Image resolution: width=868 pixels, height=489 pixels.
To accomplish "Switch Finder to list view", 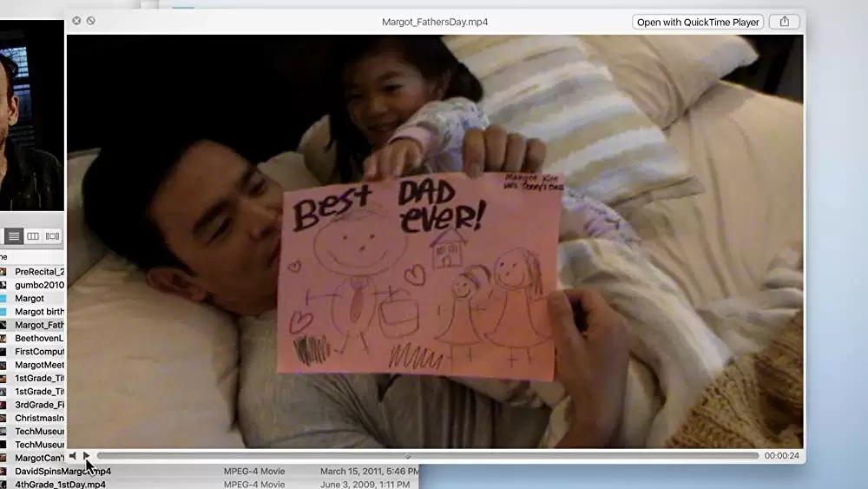I will pos(14,236).
